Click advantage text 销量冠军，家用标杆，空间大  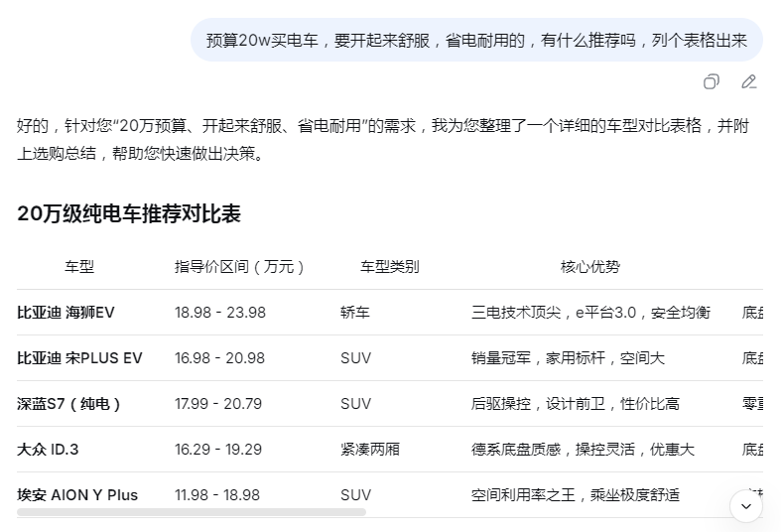click(x=568, y=358)
